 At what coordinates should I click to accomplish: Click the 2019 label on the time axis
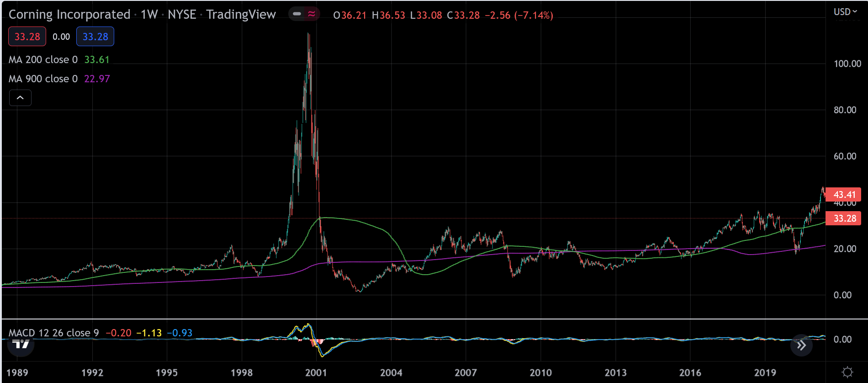765,372
